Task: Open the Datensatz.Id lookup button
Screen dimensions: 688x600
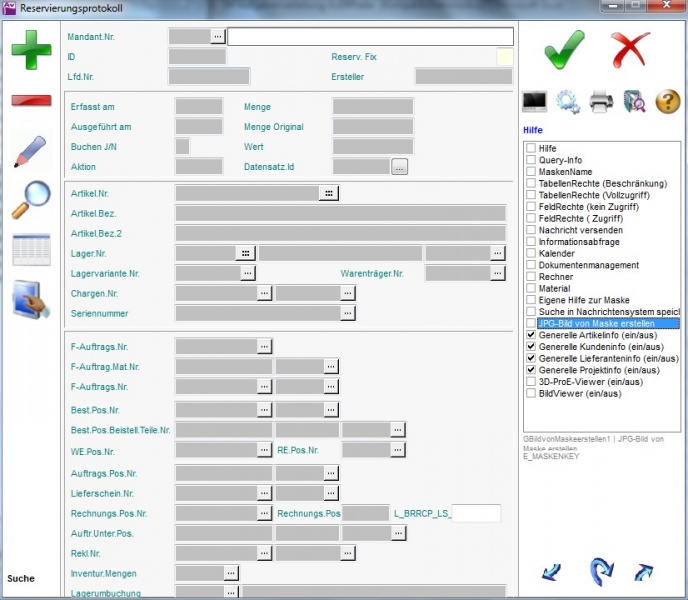Action: point(400,167)
